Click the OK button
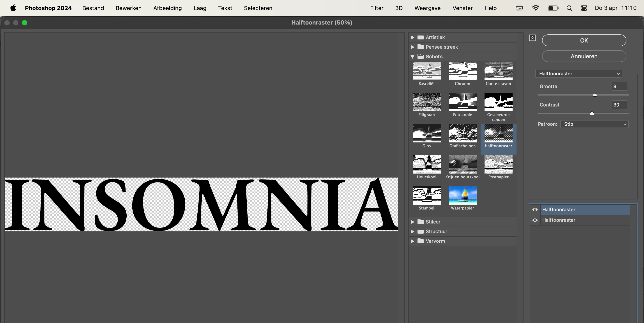 click(x=584, y=41)
